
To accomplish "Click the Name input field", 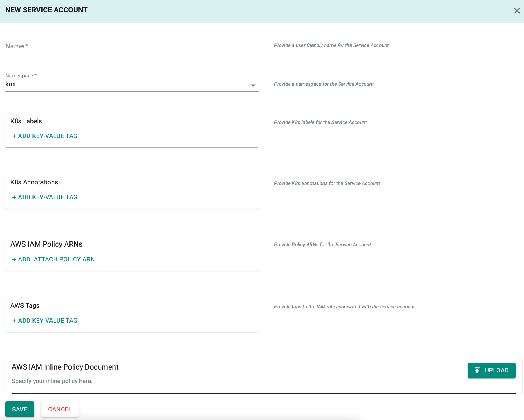I will 132,46.
